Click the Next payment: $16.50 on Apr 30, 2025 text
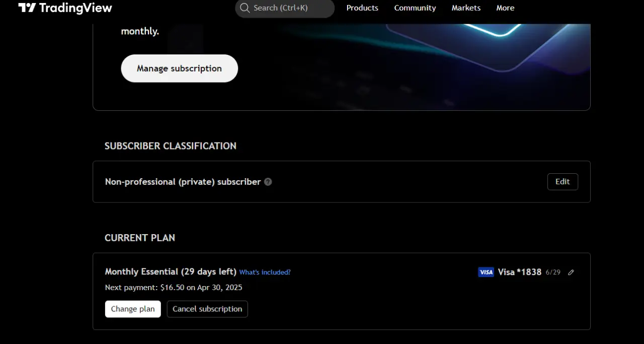The width and height of the screenshot is (644, 344). [x=174, y=288]
